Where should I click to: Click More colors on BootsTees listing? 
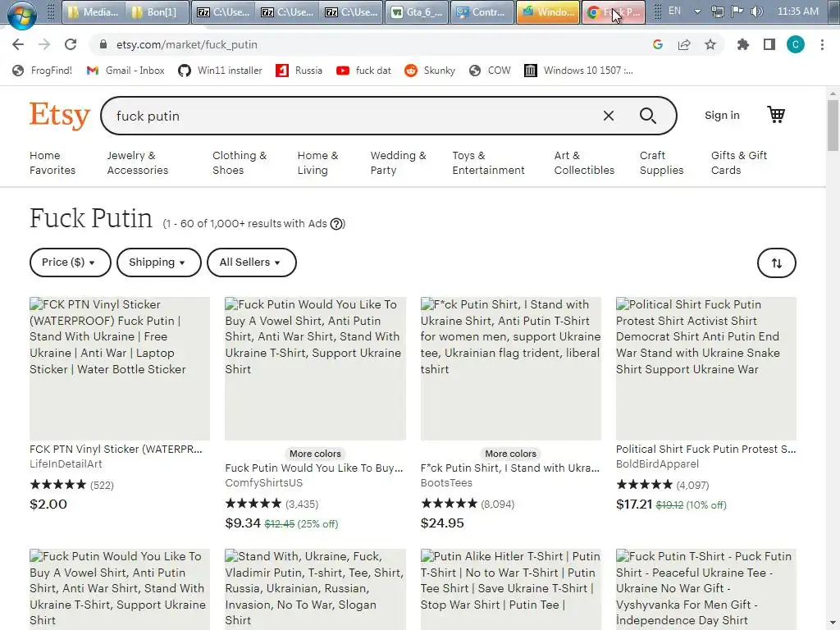click(x=510, y=454)
